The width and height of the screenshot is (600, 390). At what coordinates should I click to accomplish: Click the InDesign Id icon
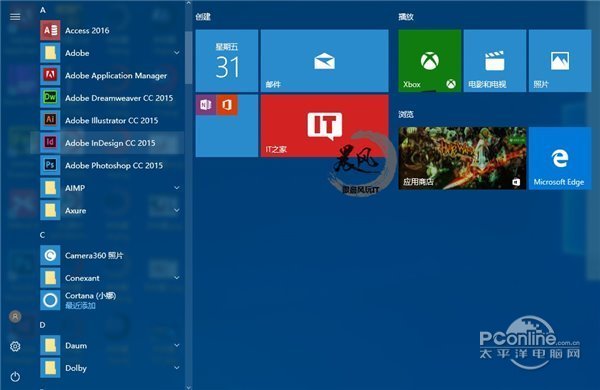(50, 143)
